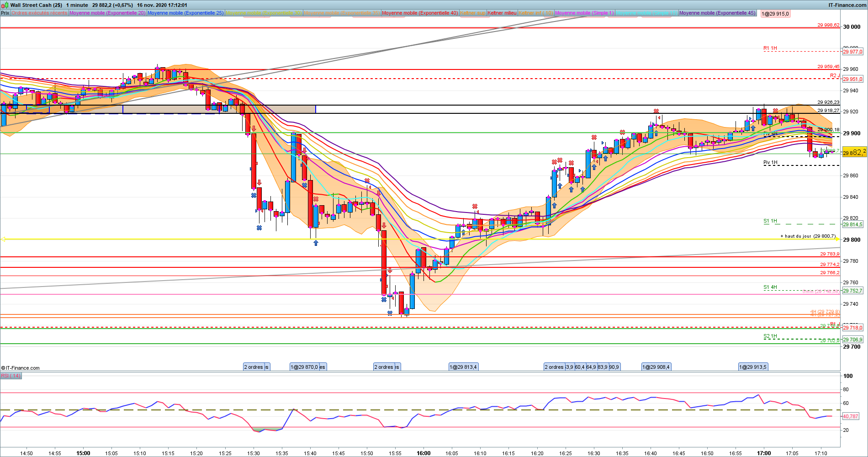Click the IT-Finance.com link in title bar
This screenshot has width=868, height=457.
pyautogui.click(x=847, y=5)
